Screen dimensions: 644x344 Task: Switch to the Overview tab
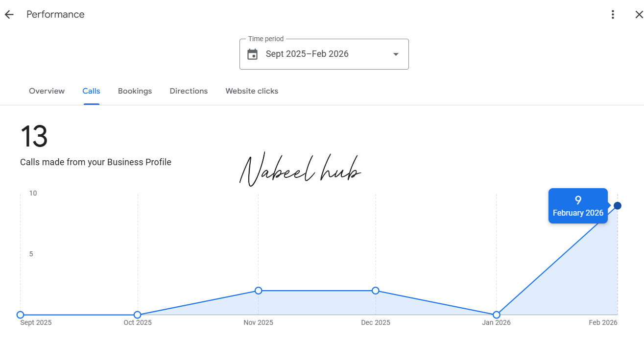tap(47, 91)
